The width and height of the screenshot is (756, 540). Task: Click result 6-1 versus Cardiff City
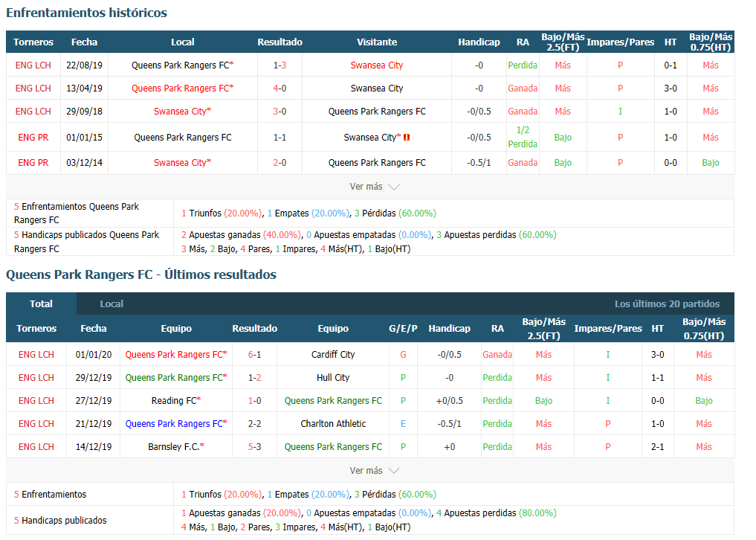(254, 355)
